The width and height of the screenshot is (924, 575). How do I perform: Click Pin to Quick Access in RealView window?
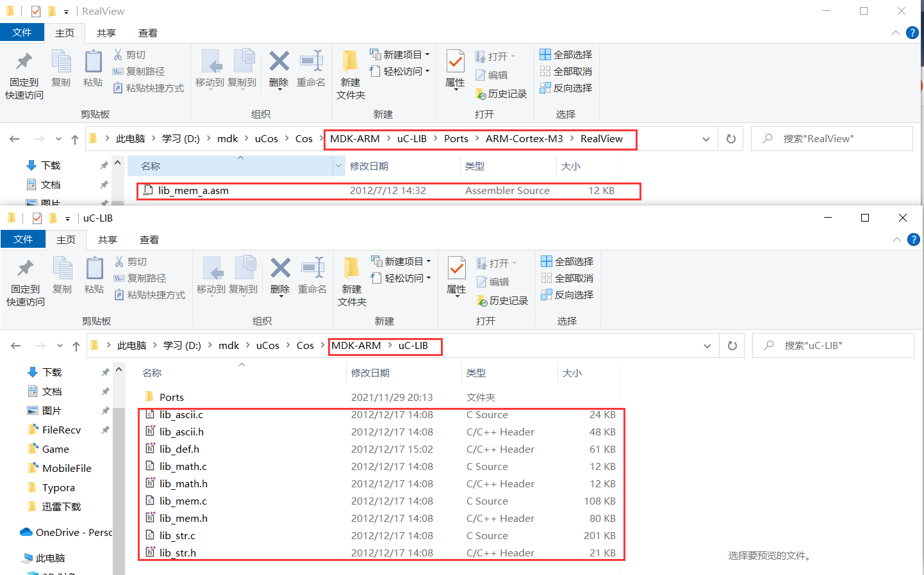point(24,75)
